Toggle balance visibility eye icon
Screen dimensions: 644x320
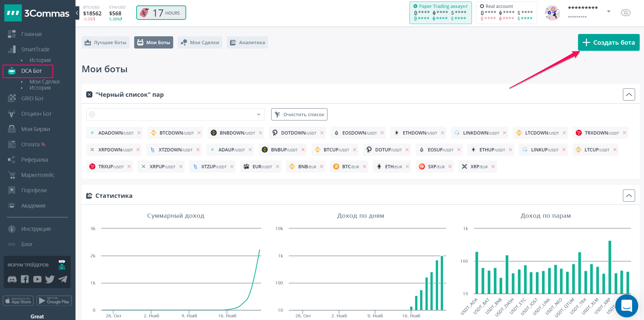click(x=625, y=13)
